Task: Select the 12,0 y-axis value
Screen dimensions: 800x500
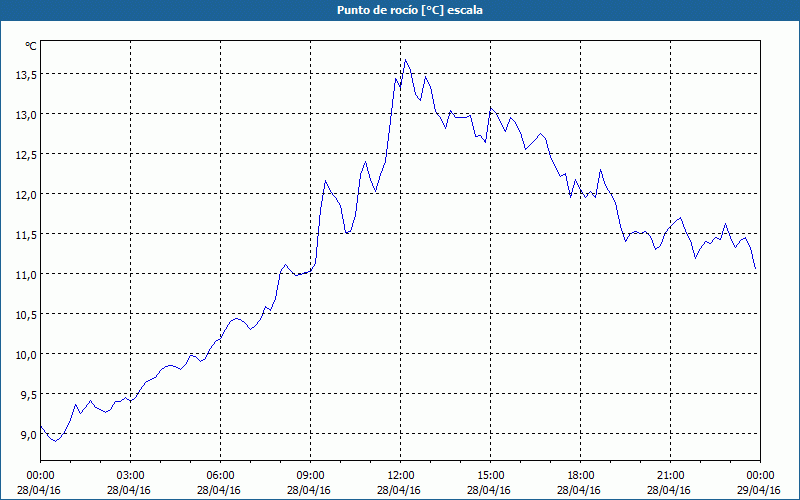Action: 26,194
